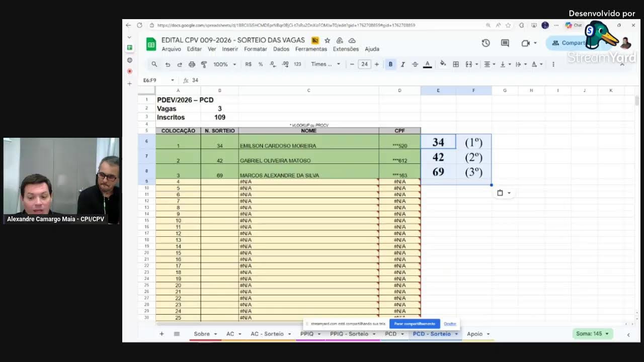
Task: Open the Ajuda menu
Action: [372, 49]
